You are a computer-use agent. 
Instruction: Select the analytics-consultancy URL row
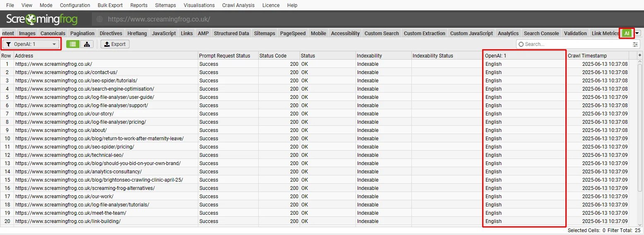pos(315,172)
